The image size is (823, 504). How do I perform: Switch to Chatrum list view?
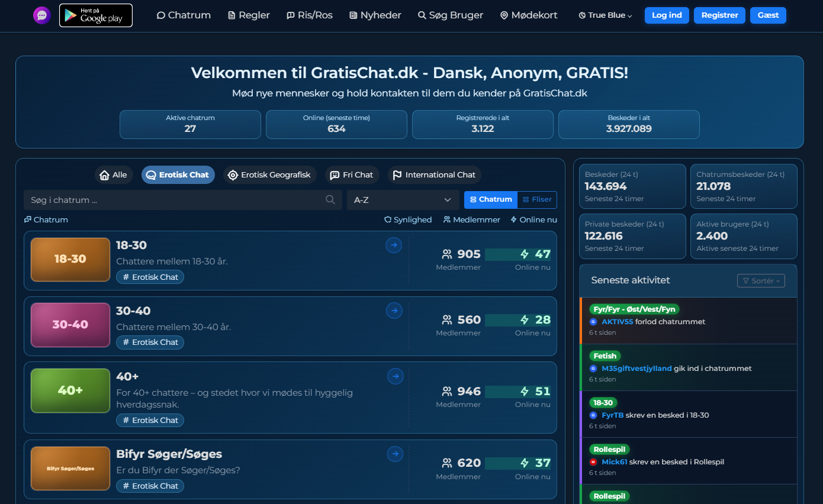490,200
